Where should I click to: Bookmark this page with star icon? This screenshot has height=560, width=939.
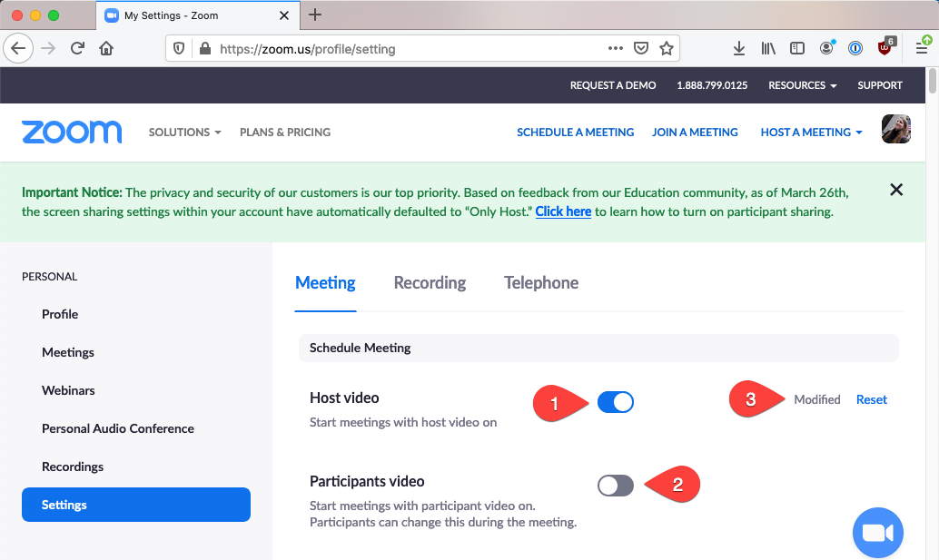(667, 48)
